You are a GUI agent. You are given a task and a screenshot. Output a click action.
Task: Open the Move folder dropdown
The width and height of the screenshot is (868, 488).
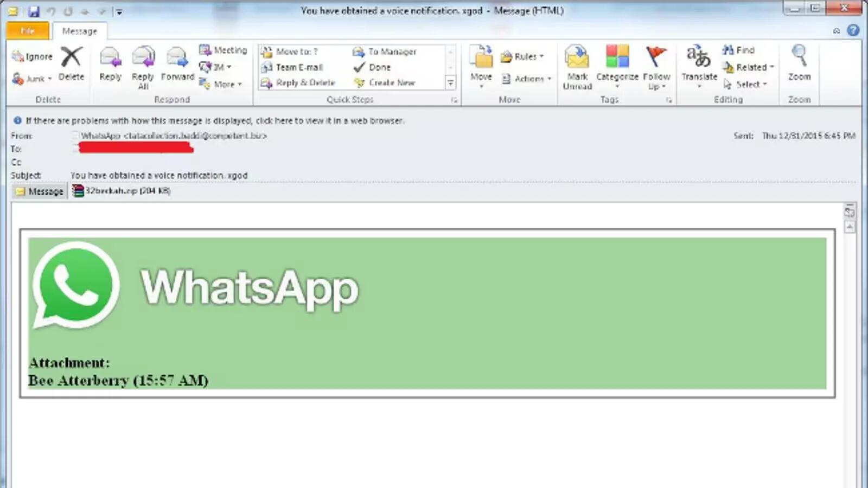tap(481, 67)
